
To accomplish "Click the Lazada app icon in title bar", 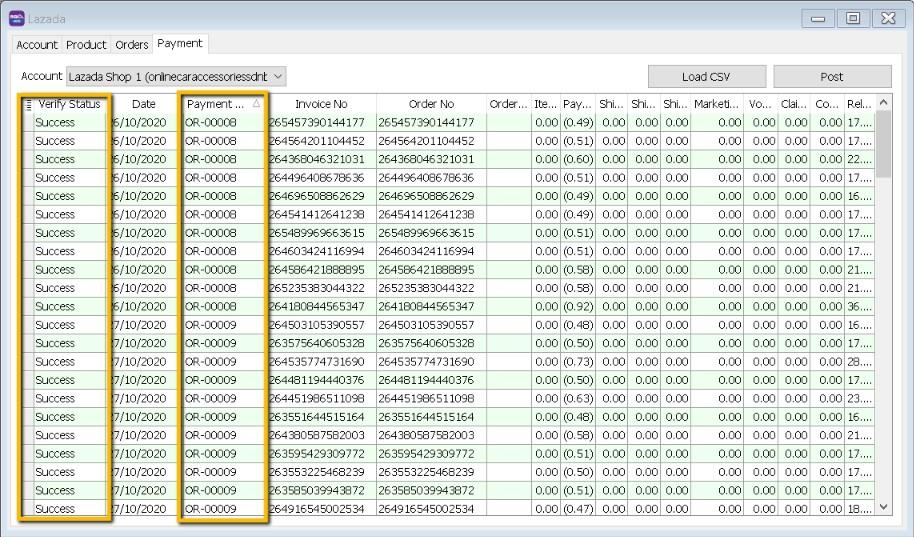I will click(x=16, y=19).
